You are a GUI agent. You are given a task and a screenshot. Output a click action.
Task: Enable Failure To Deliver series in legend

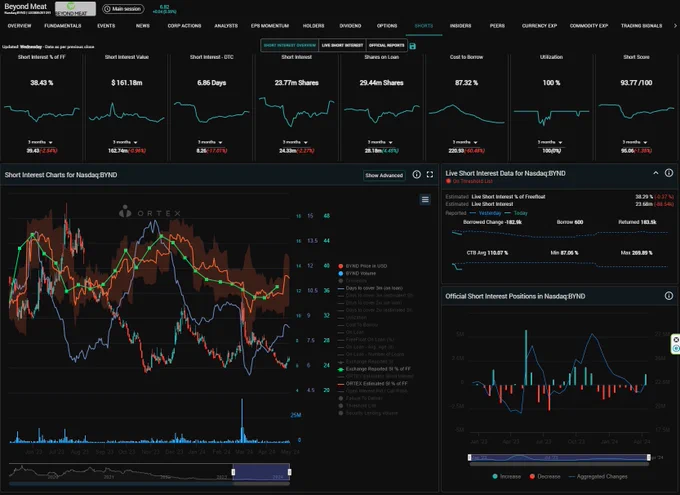pos(360,398)
